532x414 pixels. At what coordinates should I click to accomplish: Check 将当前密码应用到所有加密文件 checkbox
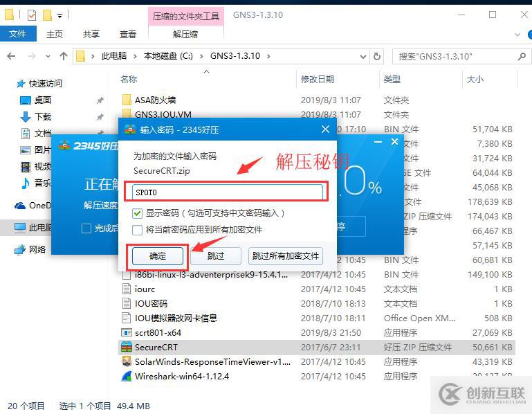[137, 230]
